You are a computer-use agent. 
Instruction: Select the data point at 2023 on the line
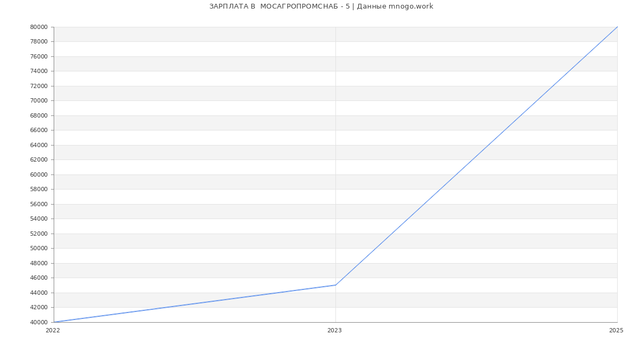(x=335, y=285)
